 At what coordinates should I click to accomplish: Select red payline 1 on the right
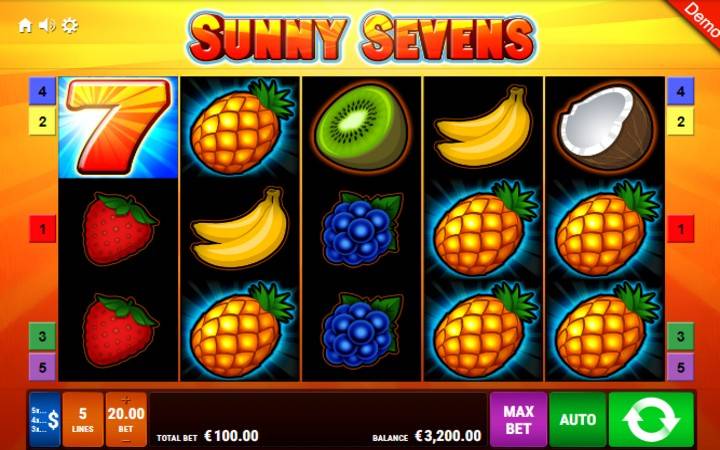click(681, 229)
